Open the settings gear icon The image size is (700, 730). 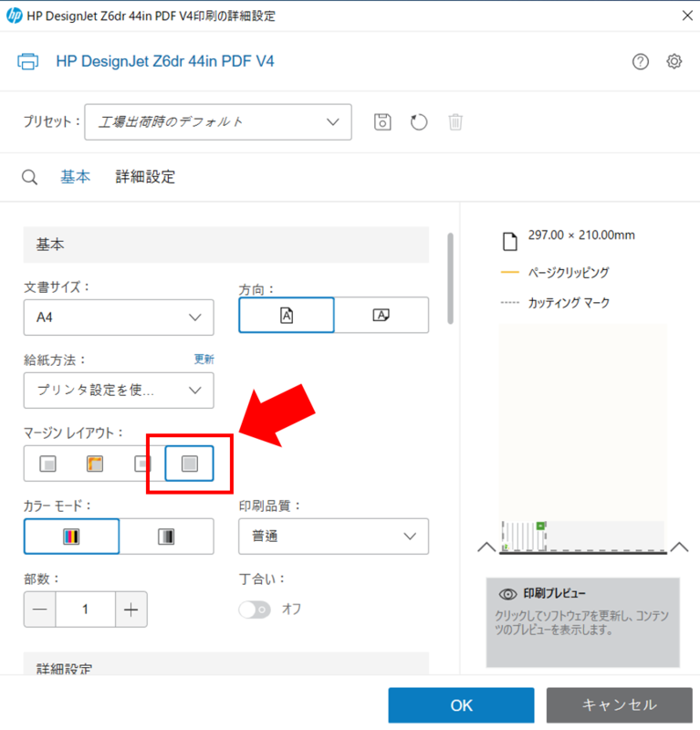click(x=674, y=61)
